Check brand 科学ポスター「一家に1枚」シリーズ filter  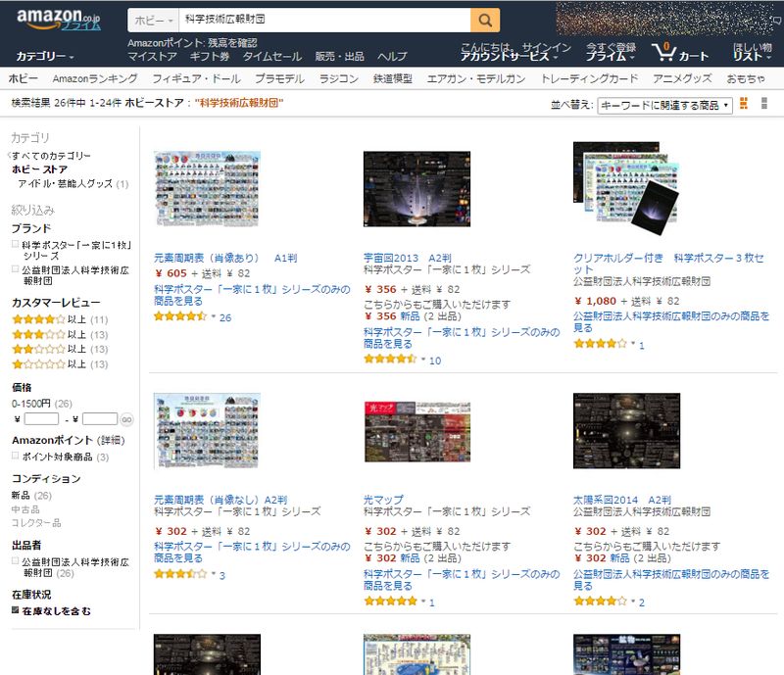16,245
